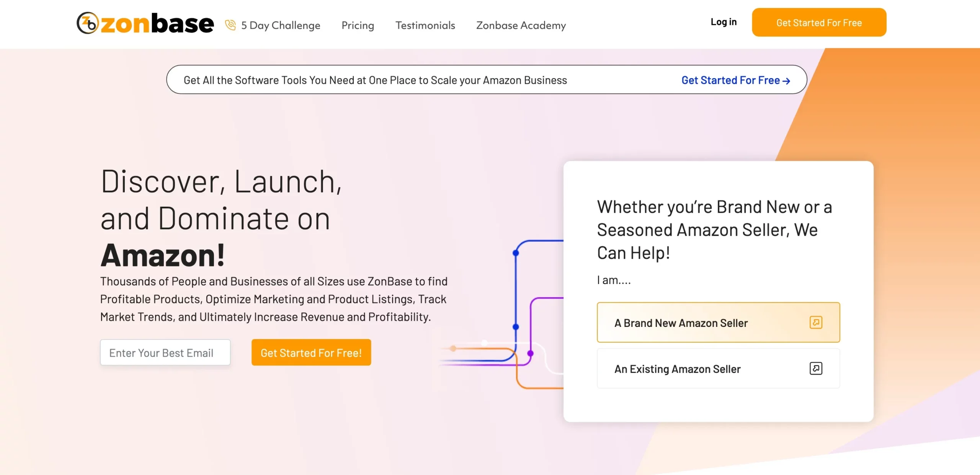Click the external-link icon on the Brand New Seller card
The width and height of the screenshot is (980, 475).
[x=816, y=322]
